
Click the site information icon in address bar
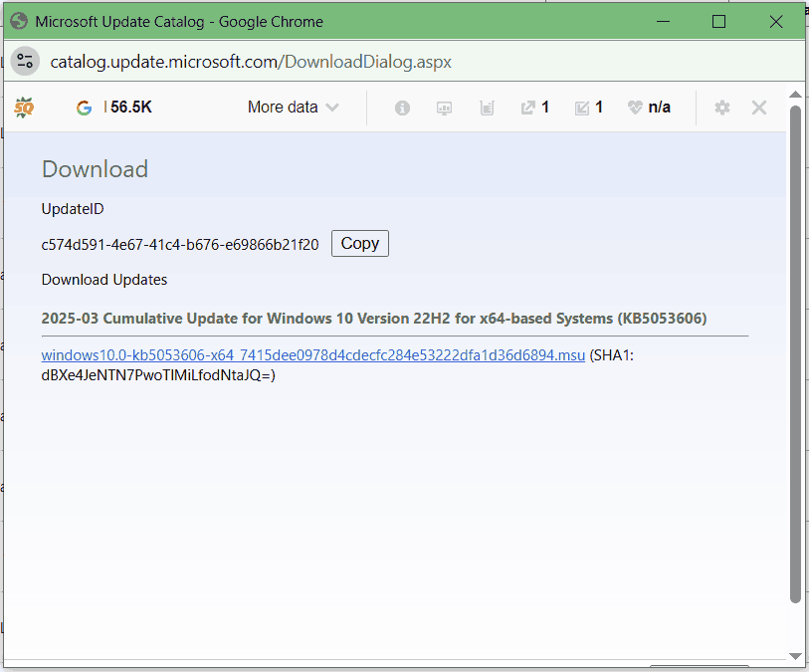pos(25,62)
